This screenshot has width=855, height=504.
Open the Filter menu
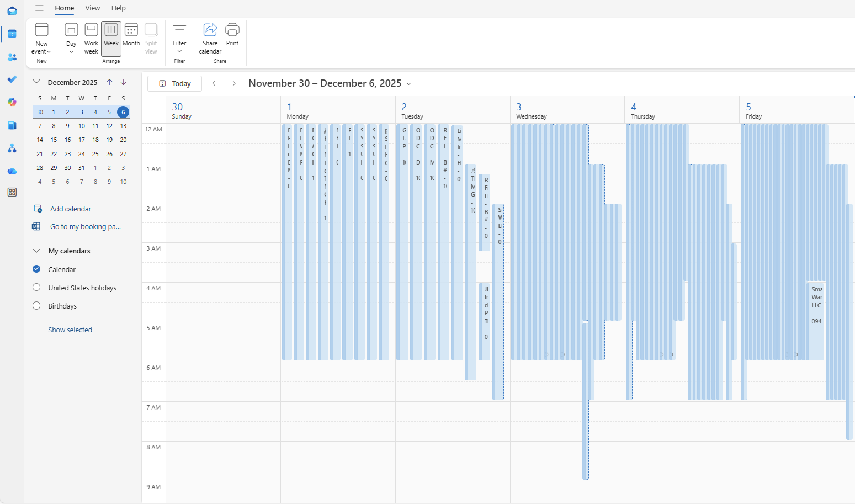(179, 39)
